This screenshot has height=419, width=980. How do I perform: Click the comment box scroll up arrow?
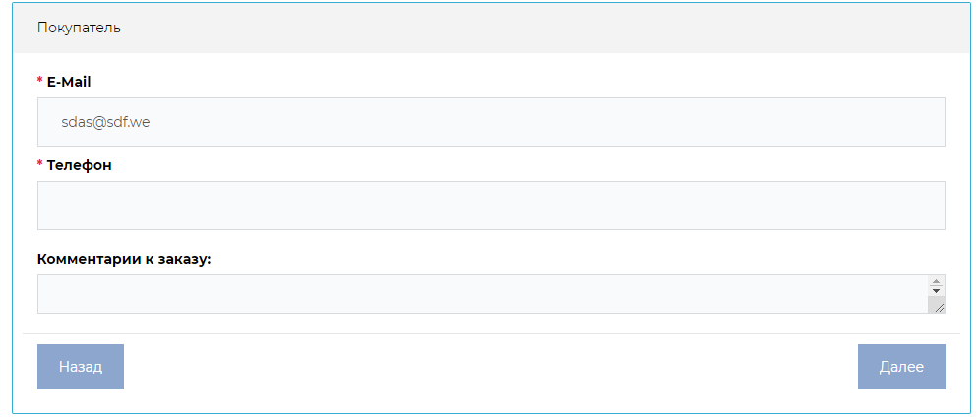pyautogui.click(x=936, y=281)
